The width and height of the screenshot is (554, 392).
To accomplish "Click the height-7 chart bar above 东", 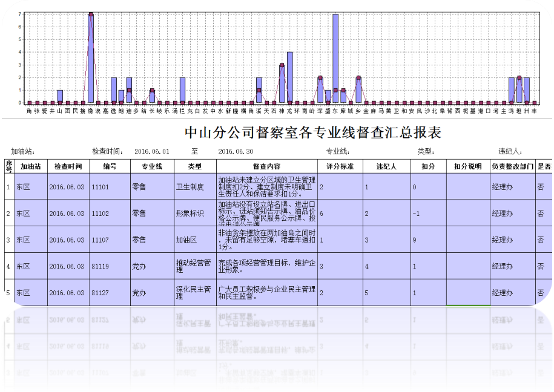I will pos(335,58).
